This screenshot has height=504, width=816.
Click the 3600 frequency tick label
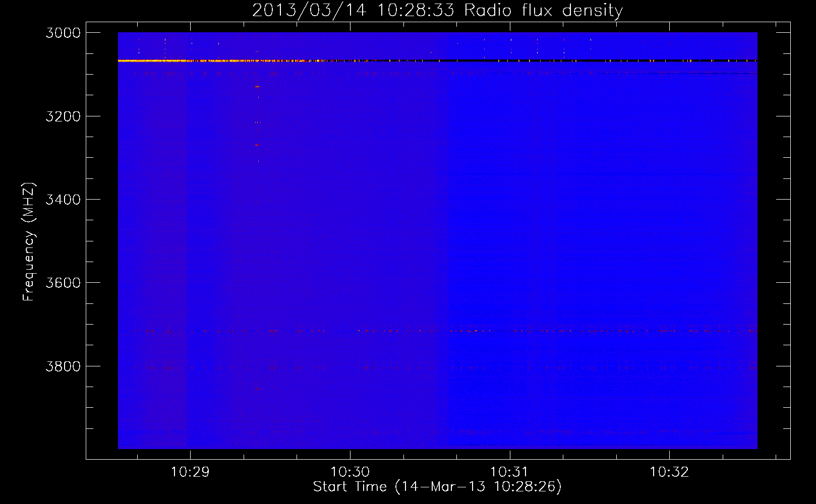[x=63, y=283]
